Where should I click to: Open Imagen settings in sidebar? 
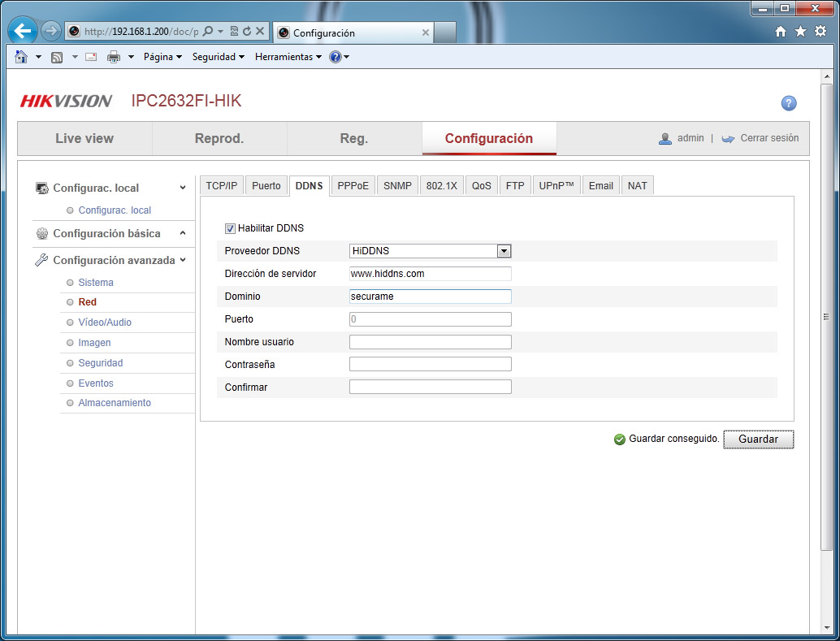[94, 343]
